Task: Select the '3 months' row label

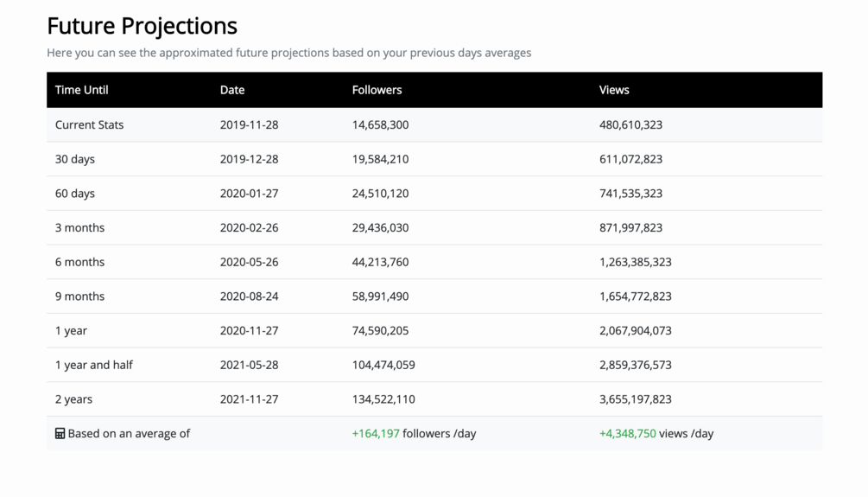Action: pyautogui.click(x=79, y=227)
